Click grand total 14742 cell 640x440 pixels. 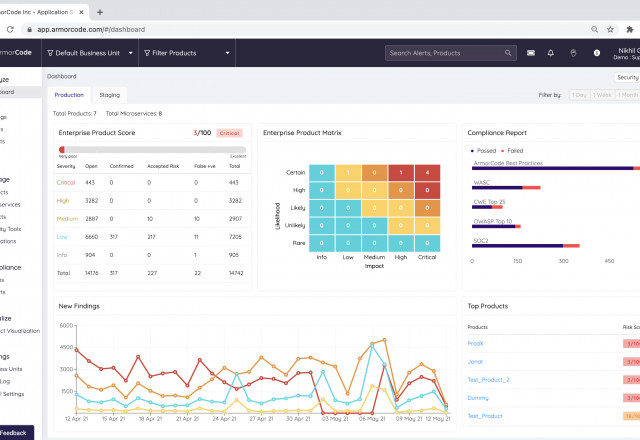coord(236,273)
